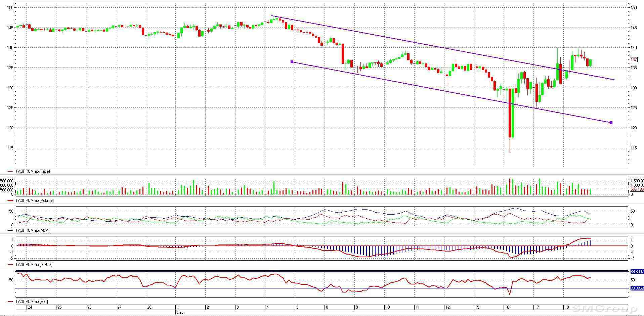Image resolution: width=644 pixels, height=316 pixels.
Task: Click date label 24 on the time axis
Action: pyautogui.click(x=30, y=307)
